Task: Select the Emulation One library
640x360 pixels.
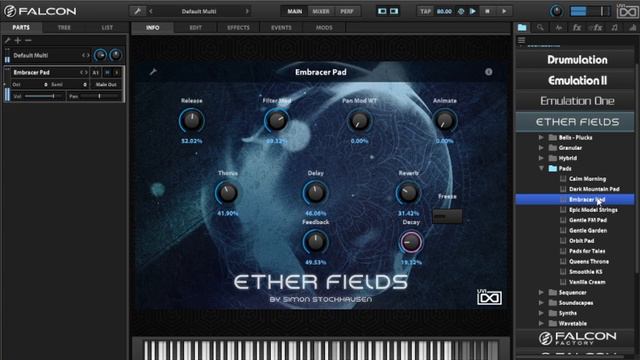Action: tap(576, 101)
